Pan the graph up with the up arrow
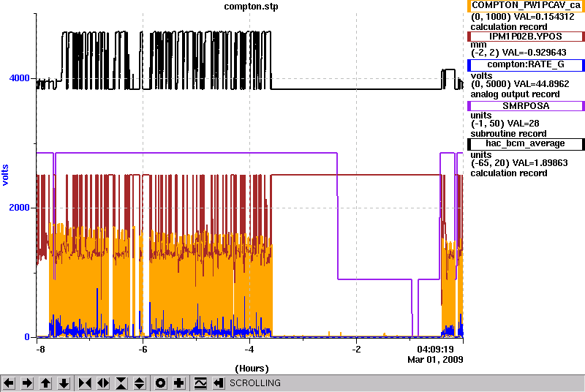 (45, 383)
